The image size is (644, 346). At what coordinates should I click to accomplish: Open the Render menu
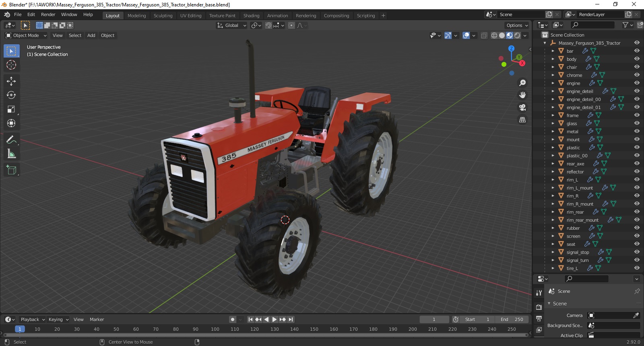[48, 14]
